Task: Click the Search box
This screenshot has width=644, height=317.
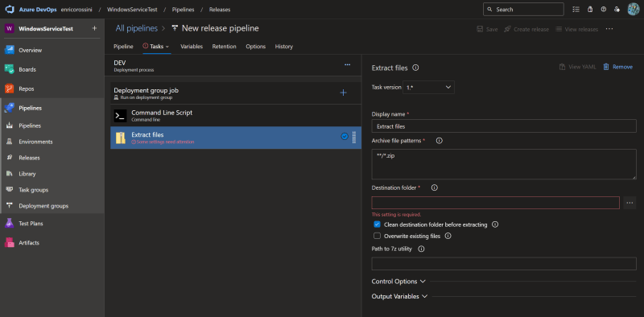Action: pyautogui.click(x=523, y=10)
